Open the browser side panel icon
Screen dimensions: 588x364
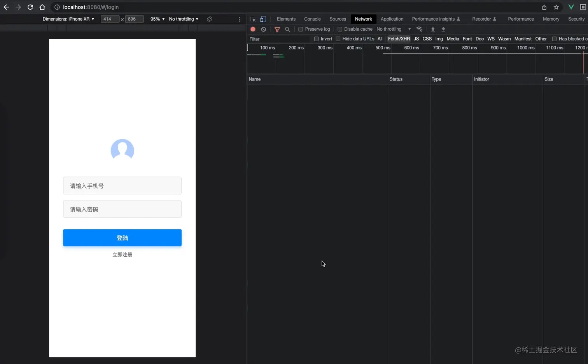(583, 7)
